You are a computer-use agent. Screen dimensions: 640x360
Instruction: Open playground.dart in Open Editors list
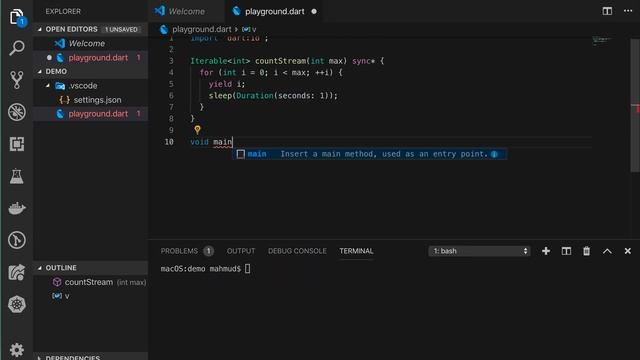click(91, 58)
